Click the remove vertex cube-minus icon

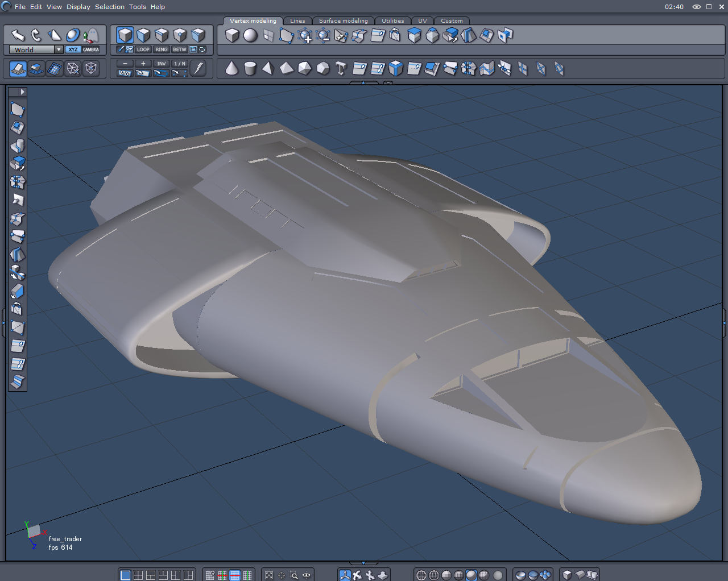pos(323,36)
